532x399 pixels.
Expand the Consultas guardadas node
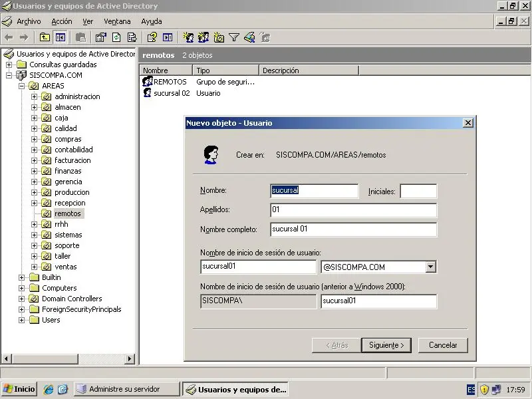pos(9,65)
